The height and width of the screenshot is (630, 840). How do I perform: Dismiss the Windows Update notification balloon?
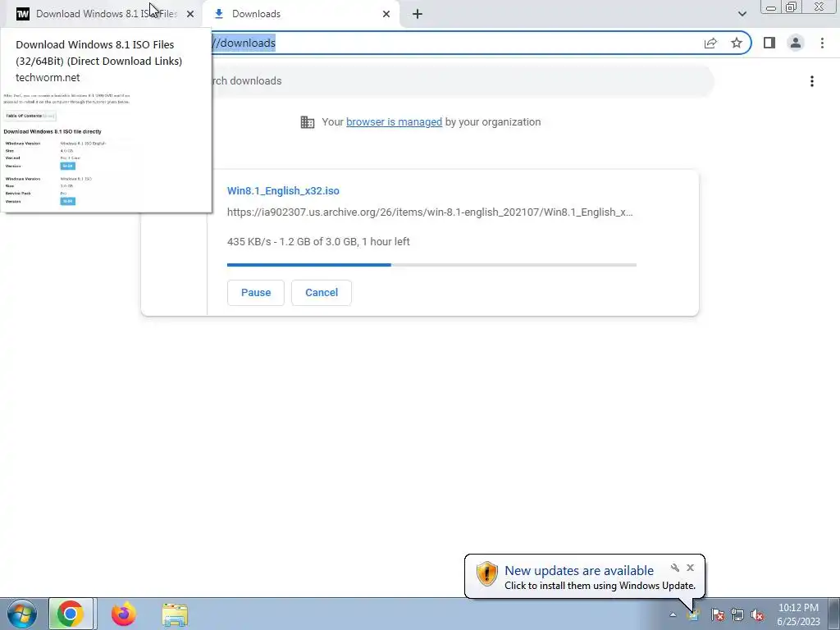690,568
